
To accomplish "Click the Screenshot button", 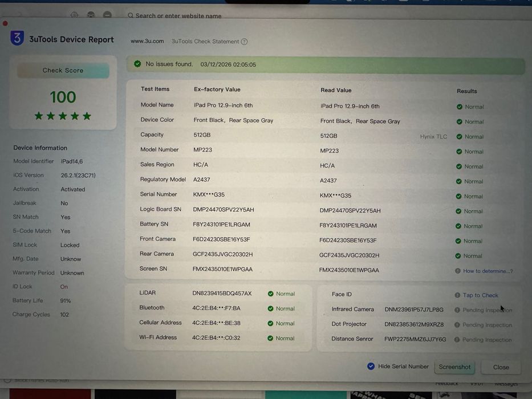I will pos(454,367).
